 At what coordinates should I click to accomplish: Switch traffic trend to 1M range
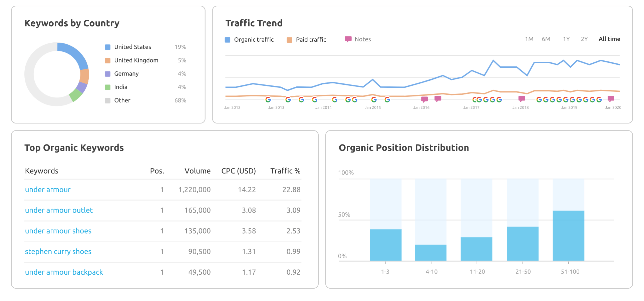click(x=529, y=39)
